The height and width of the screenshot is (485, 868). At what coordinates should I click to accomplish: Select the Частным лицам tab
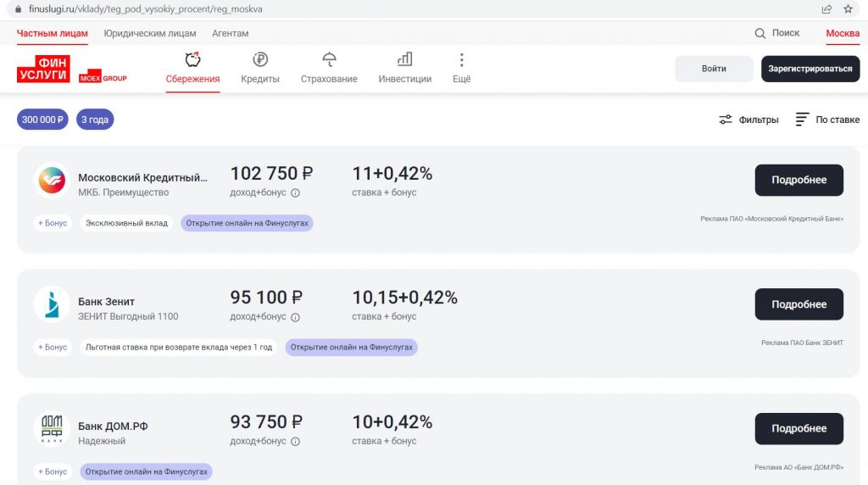point(52,33)
